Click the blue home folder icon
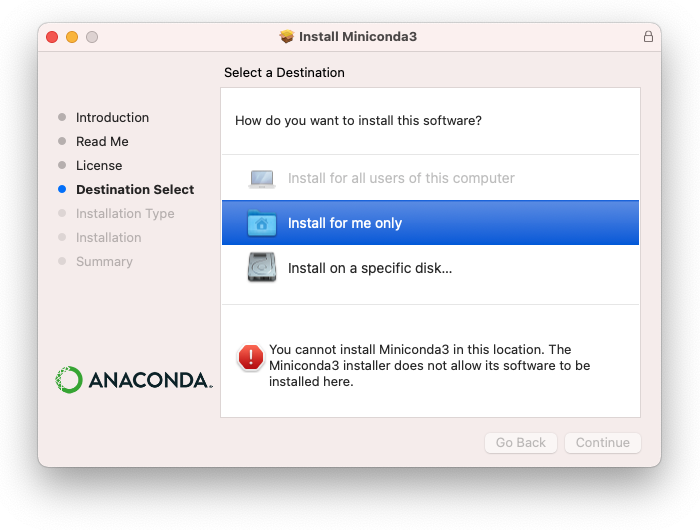 (x=261, y=223)
